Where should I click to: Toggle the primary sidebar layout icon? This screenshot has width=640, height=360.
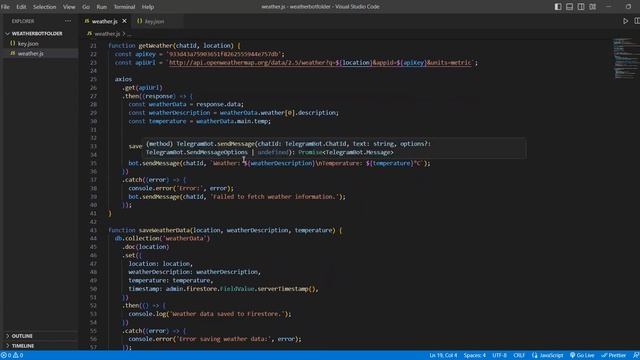558,7
